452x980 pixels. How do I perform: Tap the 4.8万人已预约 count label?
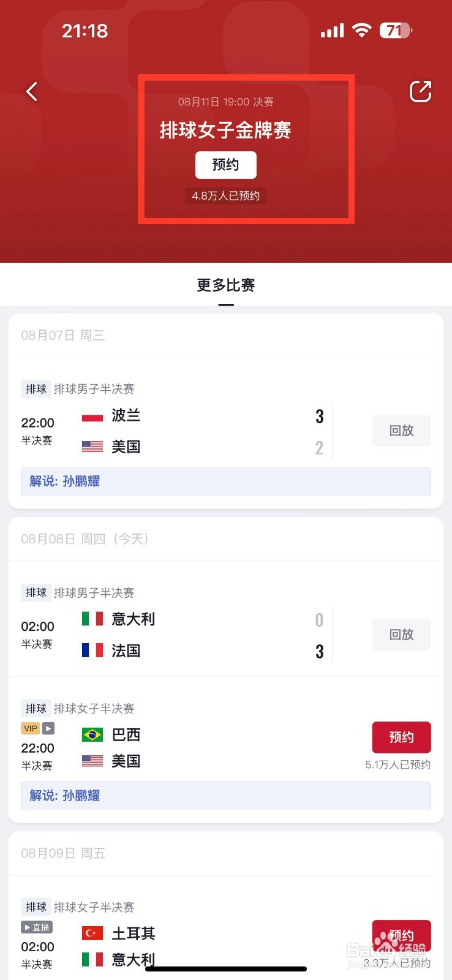(x=226, y=196)
